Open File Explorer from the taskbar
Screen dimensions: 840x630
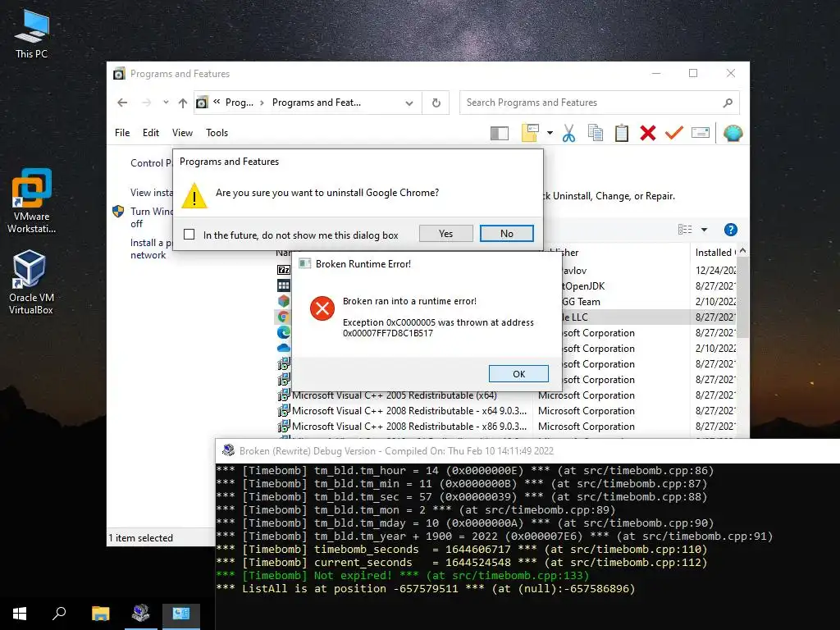pyautogui.click(x=101, y=614)
